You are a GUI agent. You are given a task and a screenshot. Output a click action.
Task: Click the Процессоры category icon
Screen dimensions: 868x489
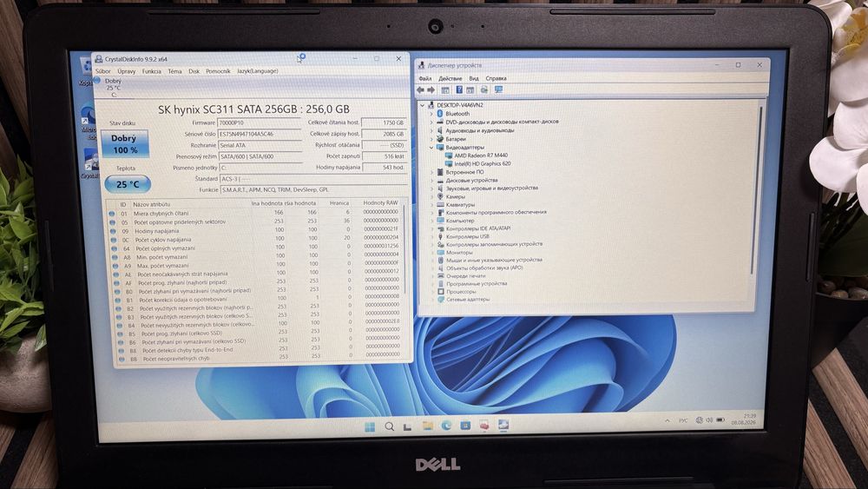[x=441, y=292]
